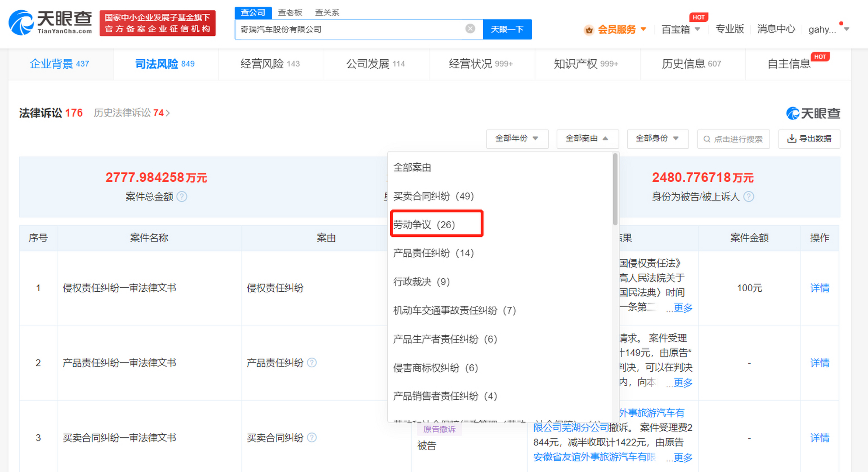
Task: Open 专业版 link in header
Action: pos(729,29)
